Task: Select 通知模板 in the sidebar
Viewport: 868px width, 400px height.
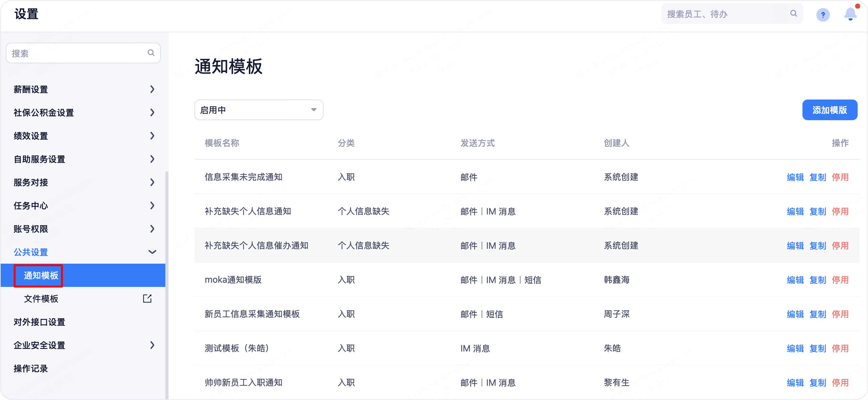Action: (41, 276)
